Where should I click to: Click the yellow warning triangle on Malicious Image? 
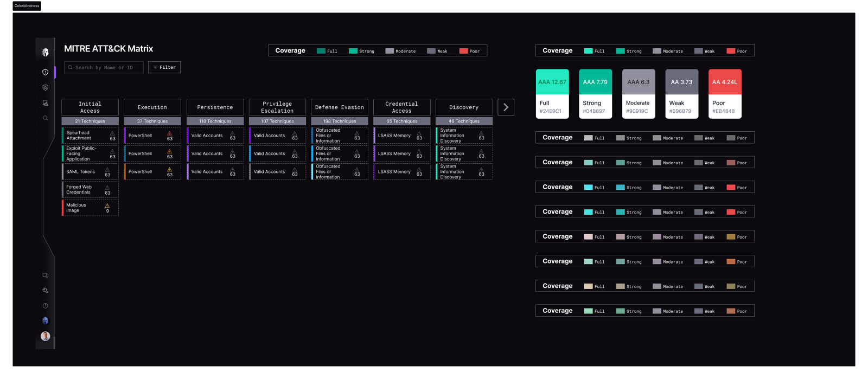pyautogui.click(x=107, y=205)
